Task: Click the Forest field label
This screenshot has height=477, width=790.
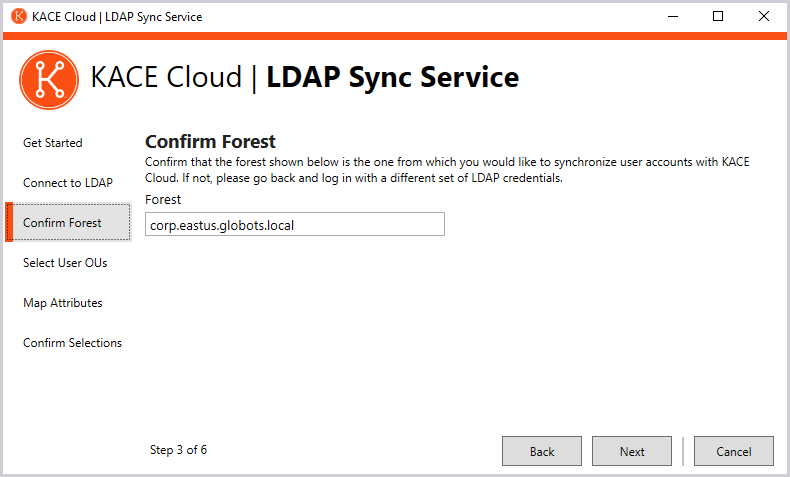Action: pyautogui.click(x=163, y=200)
